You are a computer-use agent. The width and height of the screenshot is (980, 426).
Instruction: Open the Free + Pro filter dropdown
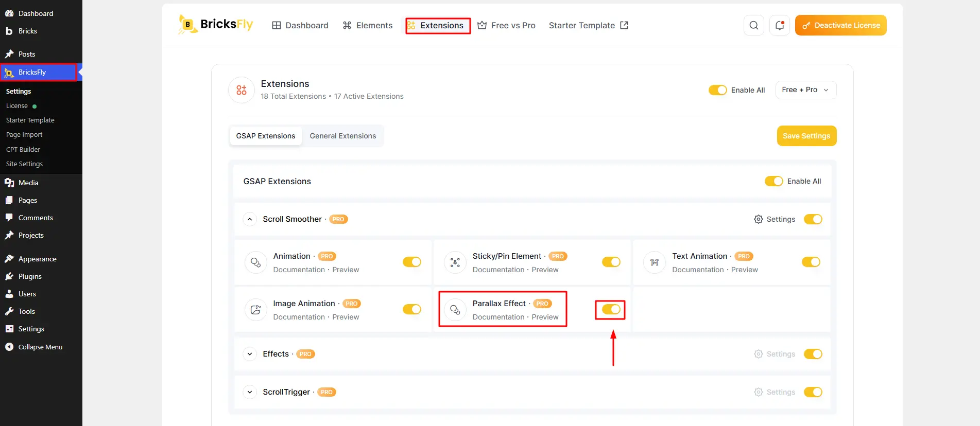coord(806,90)
